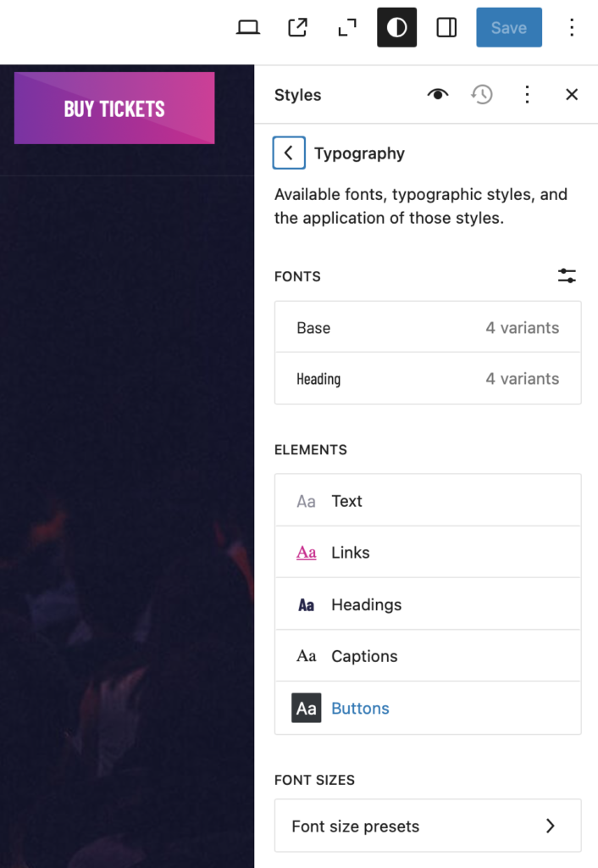The width and height of the screenshot is (598, 868).
Task: Toggle the Style Book eye icon
Action: click(x=438, y=95)
